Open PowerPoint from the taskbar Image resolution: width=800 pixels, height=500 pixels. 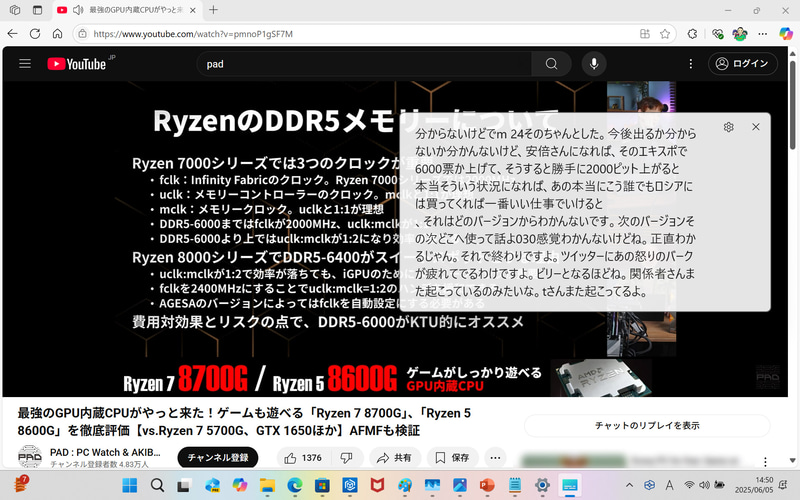(487, 485)
